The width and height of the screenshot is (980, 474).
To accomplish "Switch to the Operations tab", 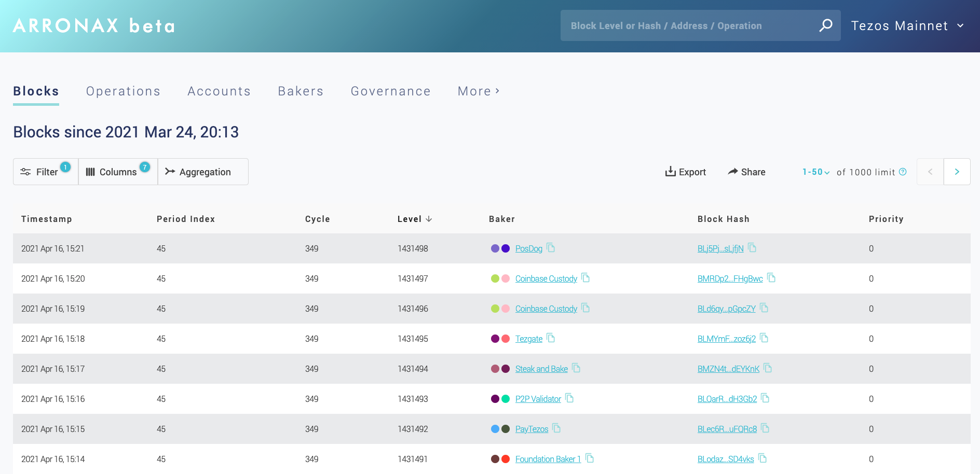I will 123,91.
